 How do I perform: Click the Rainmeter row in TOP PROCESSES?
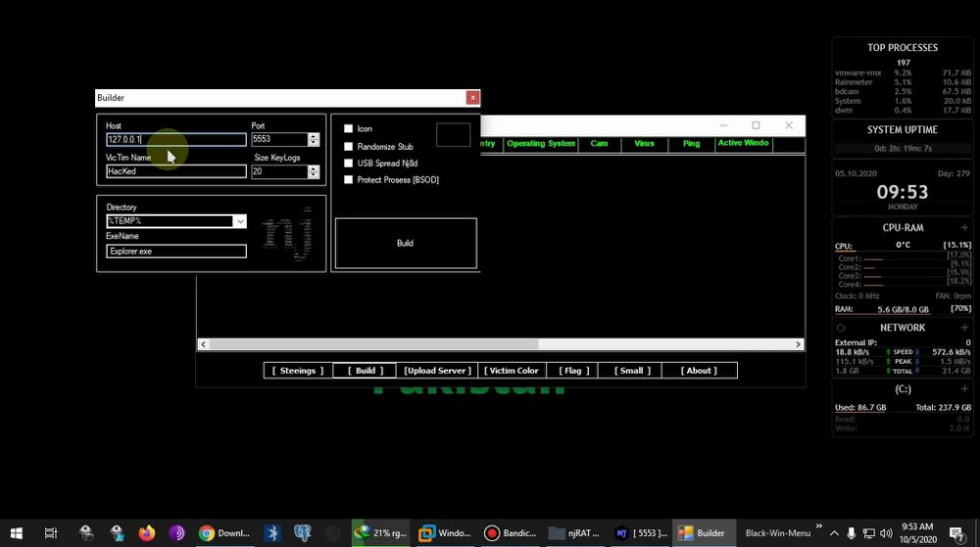point(903,82)
